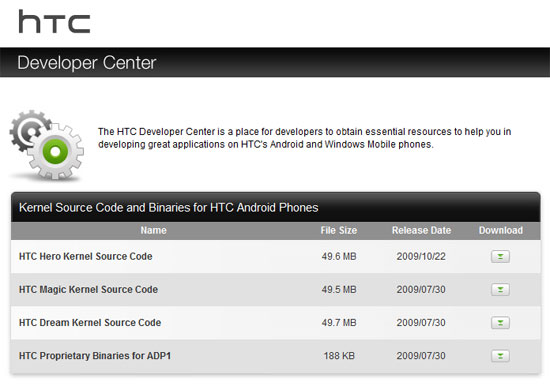Screen dimensions: 550x386
Task: Click the Kernel Source Code and Binaries heading
Action: pos(169,208)
